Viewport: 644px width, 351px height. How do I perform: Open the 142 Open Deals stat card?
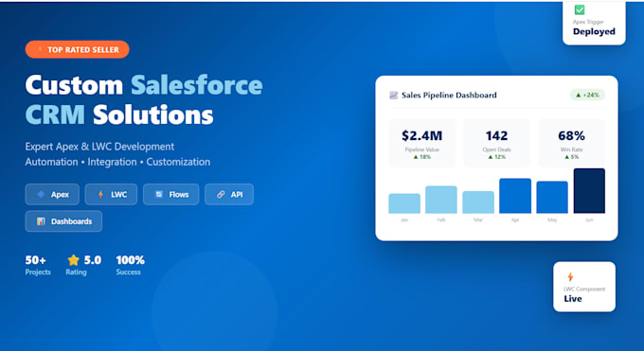coord(496,143)
